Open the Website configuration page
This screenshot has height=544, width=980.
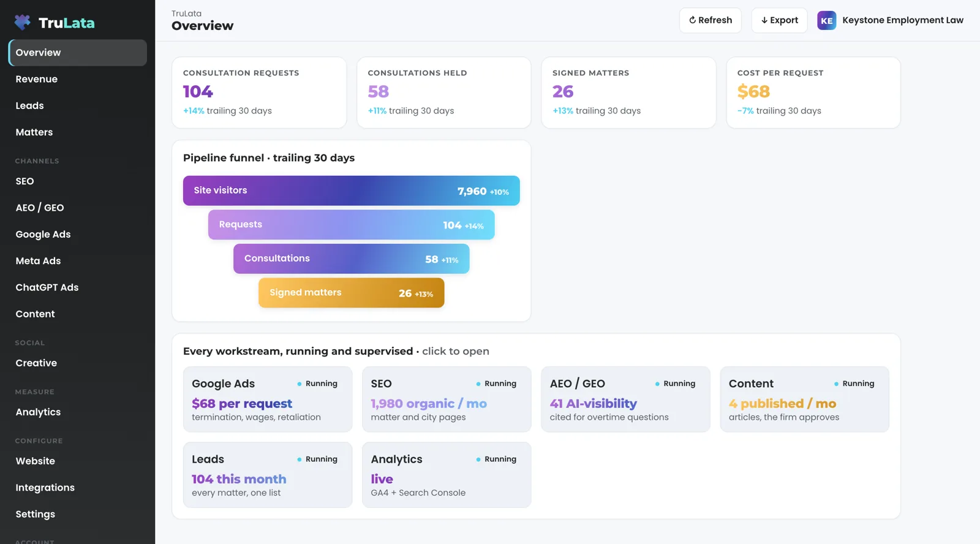tap(78, 461)
